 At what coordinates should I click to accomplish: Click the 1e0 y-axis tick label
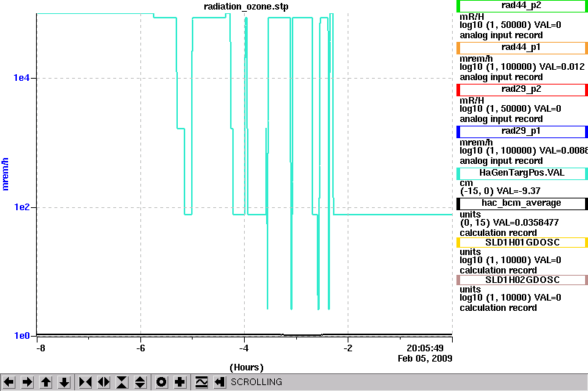[x=21, y=336]
